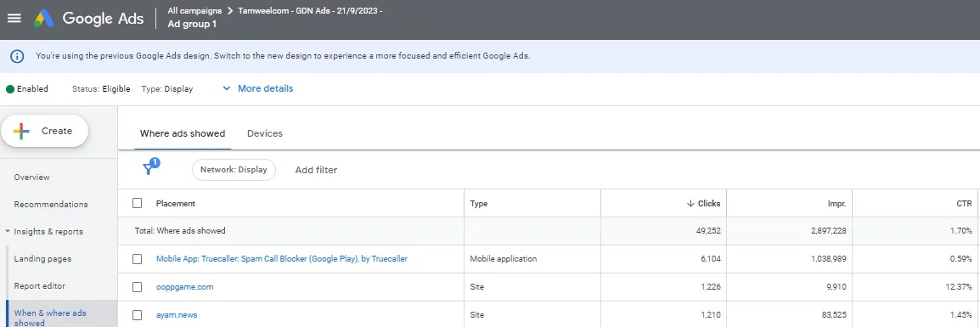The height and width of the screenshot is (327, 980).
Task: Click the Clicks sort arrow
Action: pyautogui.click(x=690, y=203)
